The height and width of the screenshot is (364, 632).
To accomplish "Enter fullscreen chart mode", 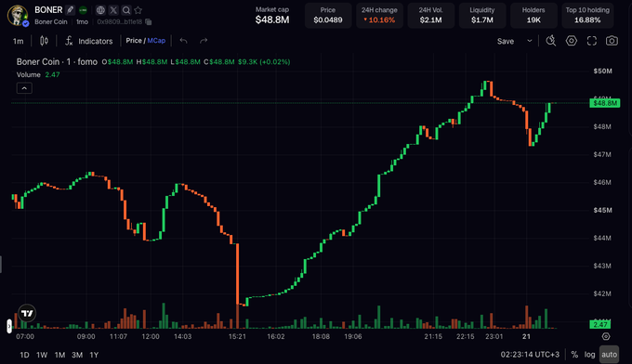I will coord(592,41).
